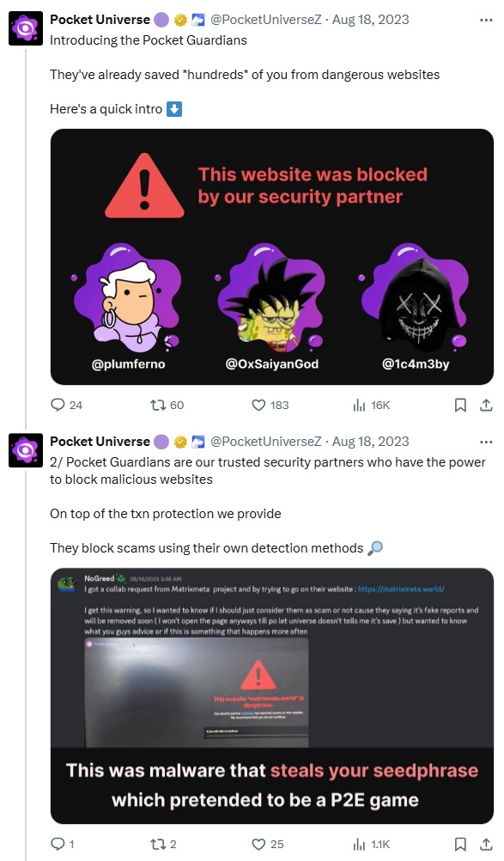The image size is (504, 861).
Task: Open Pocket Universe profile avatar on first tweet
Action: pos(24,27)
